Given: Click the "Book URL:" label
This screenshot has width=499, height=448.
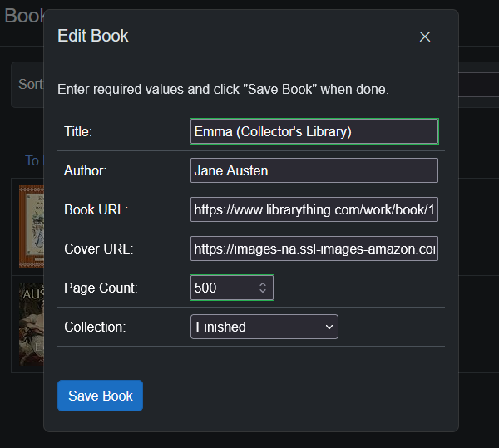Looking at the screenshot, I should pyautogui.click(x=96, y=209).
